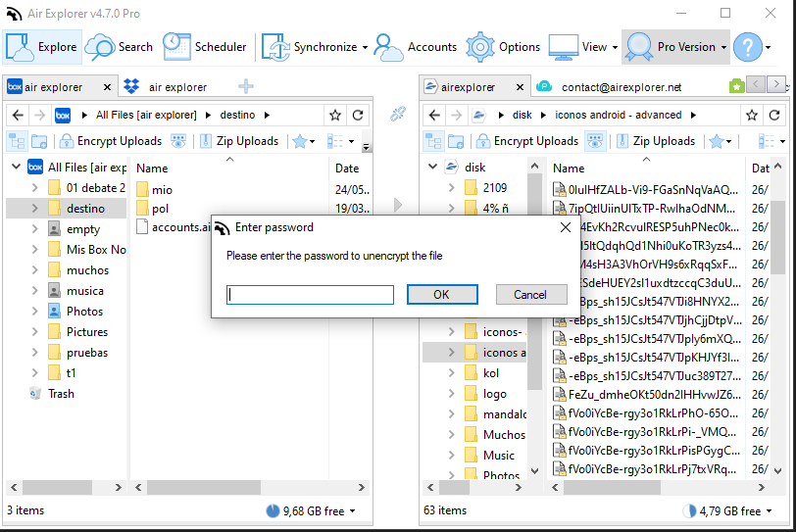Screen dimensions: 796x532
Task: Click the transfer-to-right arrow between panes
Action: tap(397, 205)
